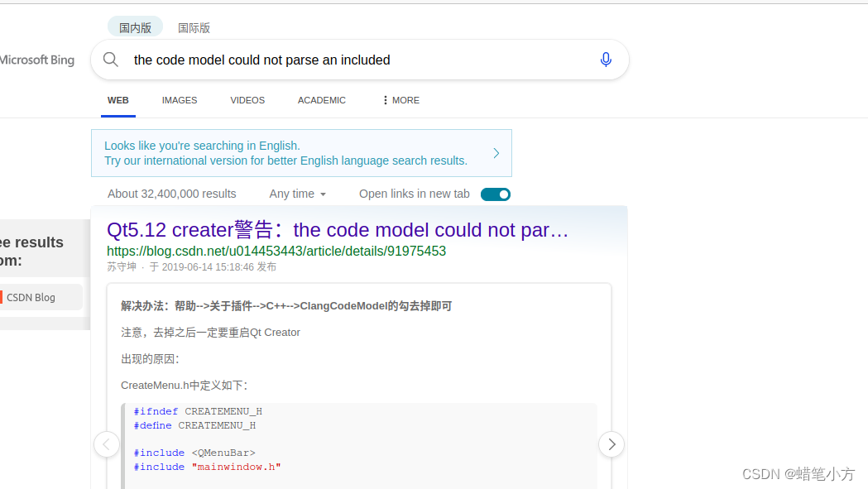The width and height of the screenshot is (868, 489).
Task: Click the #ifndef CREATEMENU_H code line
Action: (x=198, y=411)
